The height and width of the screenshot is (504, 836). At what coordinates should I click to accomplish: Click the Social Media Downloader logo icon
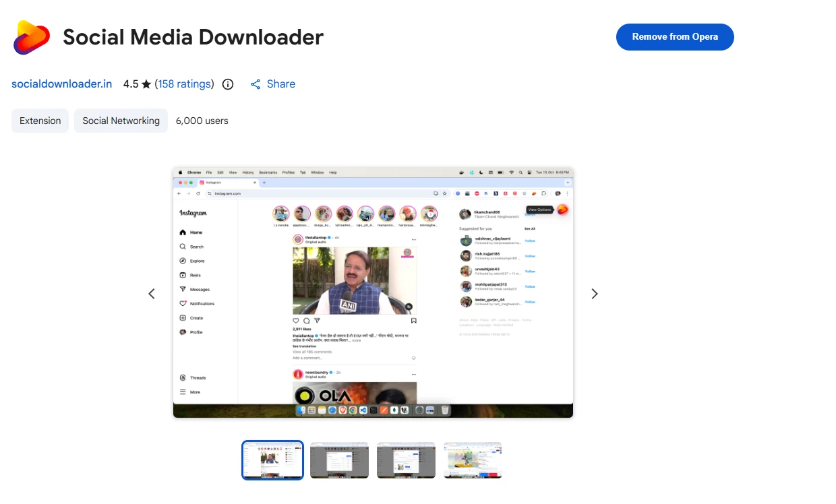click(32, 37)
